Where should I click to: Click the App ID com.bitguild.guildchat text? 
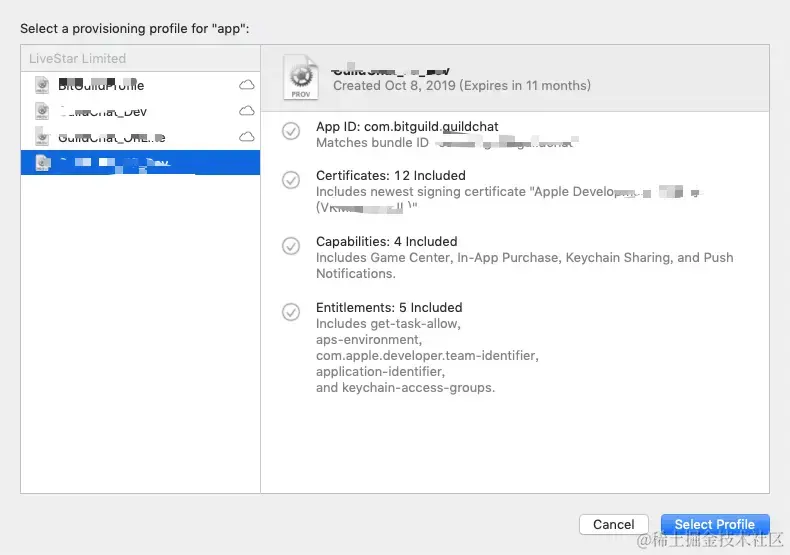(x=407, y=127)
